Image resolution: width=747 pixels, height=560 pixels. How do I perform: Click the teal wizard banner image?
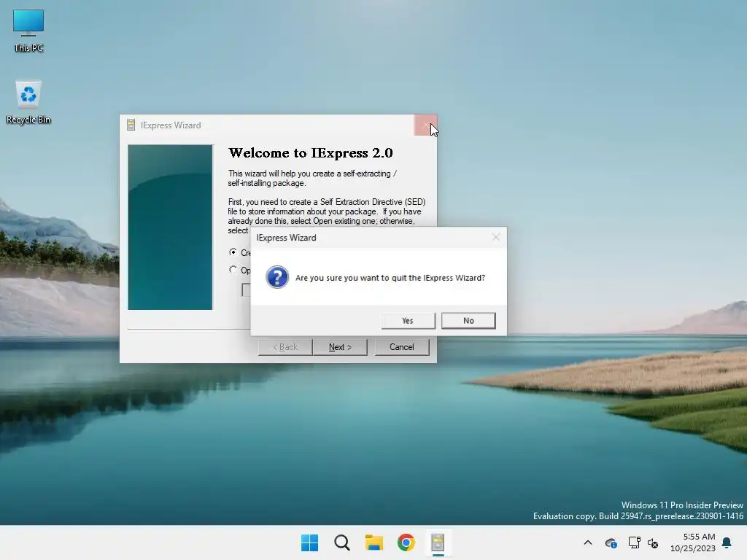170,227
